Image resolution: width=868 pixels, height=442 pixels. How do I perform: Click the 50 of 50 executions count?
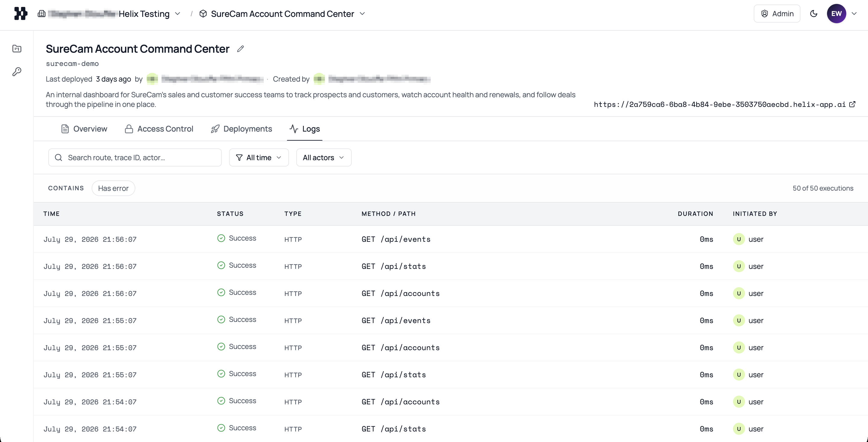pyautogui.click(x=823, y=188)
